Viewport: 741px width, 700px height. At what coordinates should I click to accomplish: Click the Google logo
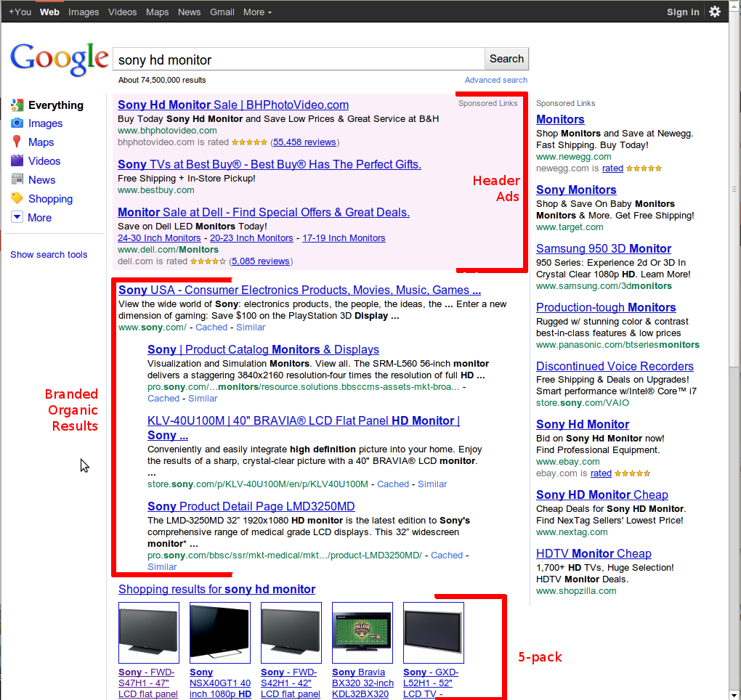[x=59, y=59]
